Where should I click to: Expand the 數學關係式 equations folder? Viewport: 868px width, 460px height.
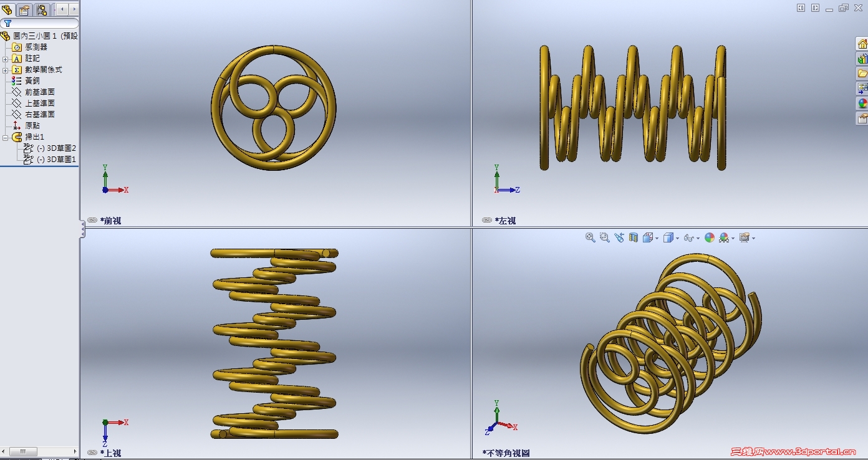pos(6,70)
